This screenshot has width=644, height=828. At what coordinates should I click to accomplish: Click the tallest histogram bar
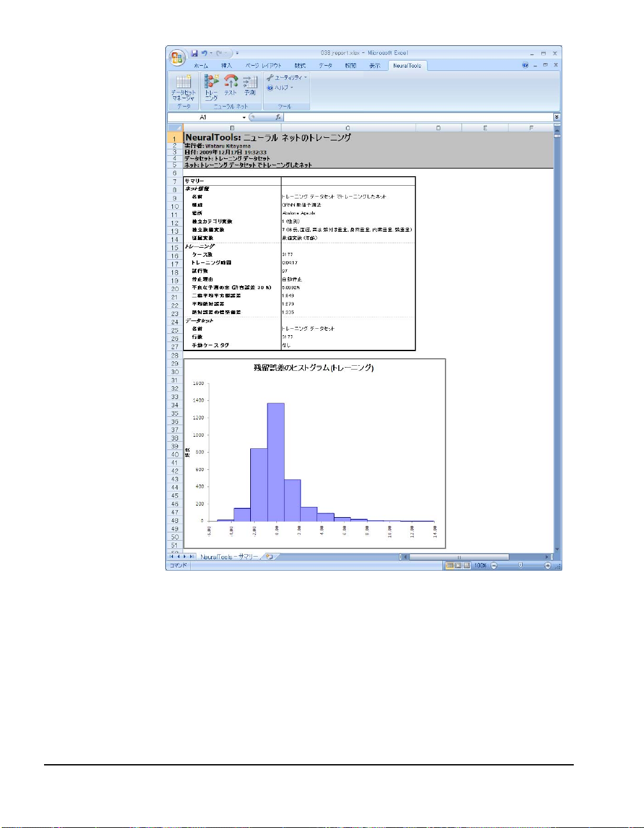(x=276, y=462)
